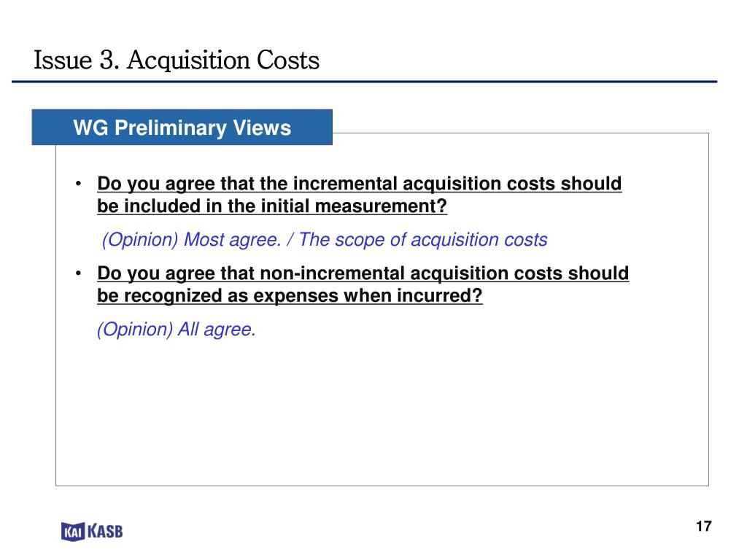This screenshot has width=747, height=560.
Task: Click the word 'Acquisition' in the slide title
Action: click(x=188, y=61)
